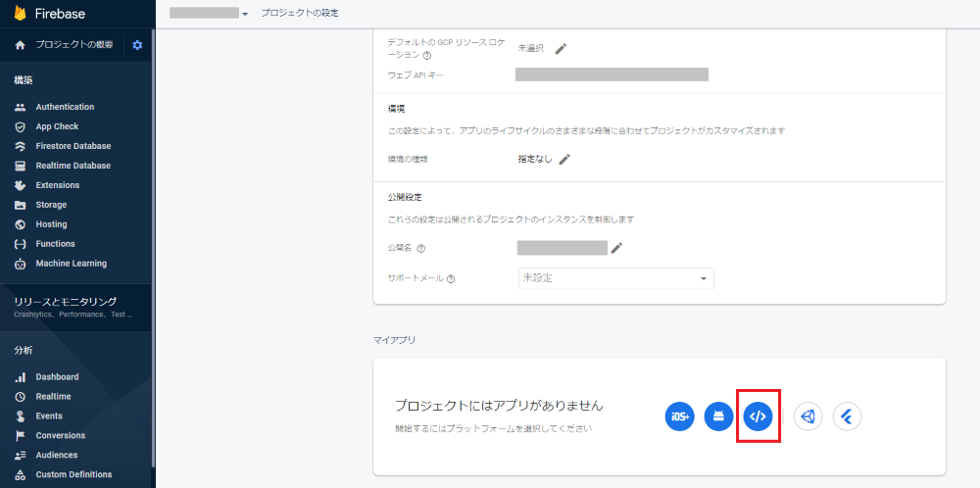
Task: Open Custom Definitions page
Action: (x=73, y=474)
